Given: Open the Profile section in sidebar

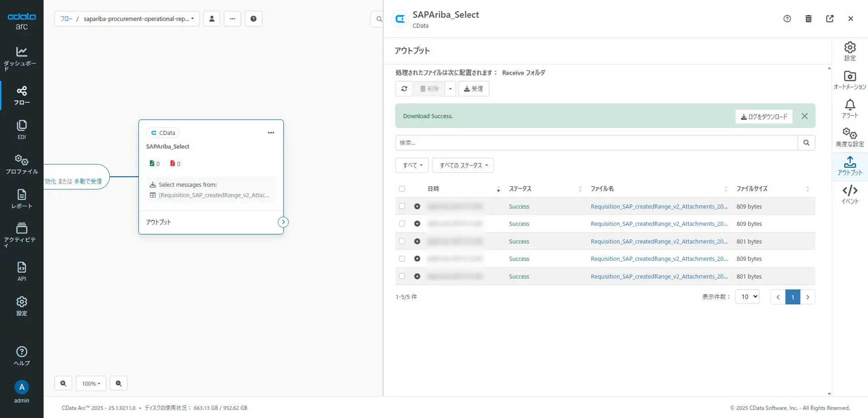Looking at the screenshot, I should tap(21, 164).
